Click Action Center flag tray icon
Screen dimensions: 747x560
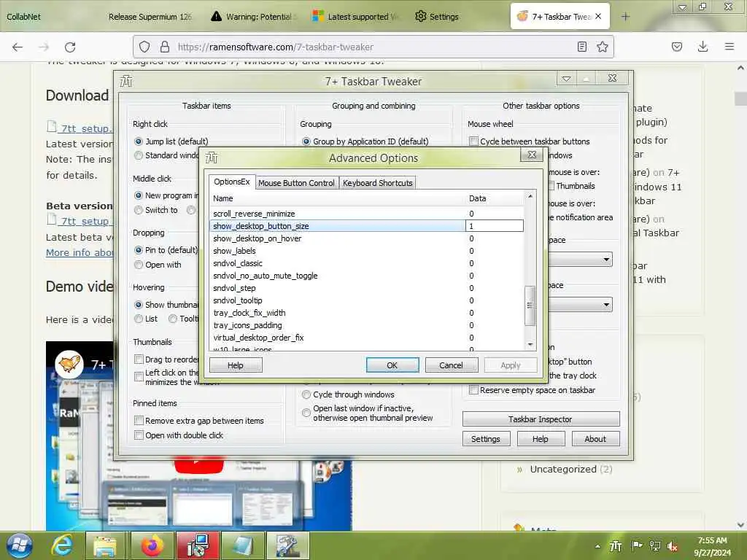point(636,546)
